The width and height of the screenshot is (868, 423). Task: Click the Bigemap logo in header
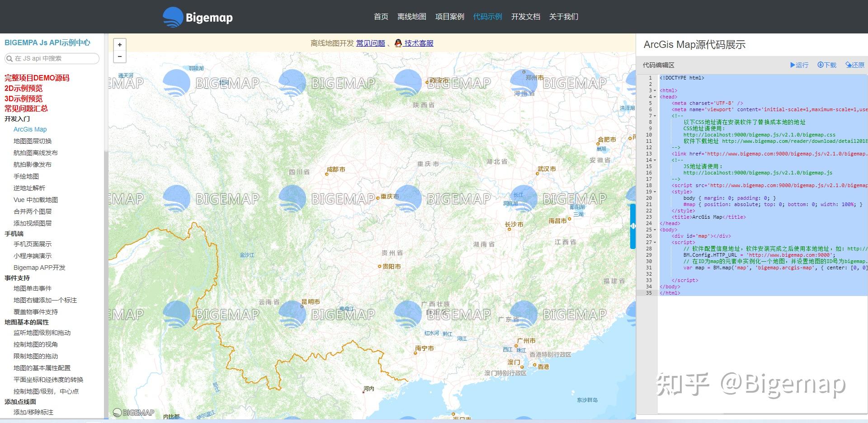198,17
